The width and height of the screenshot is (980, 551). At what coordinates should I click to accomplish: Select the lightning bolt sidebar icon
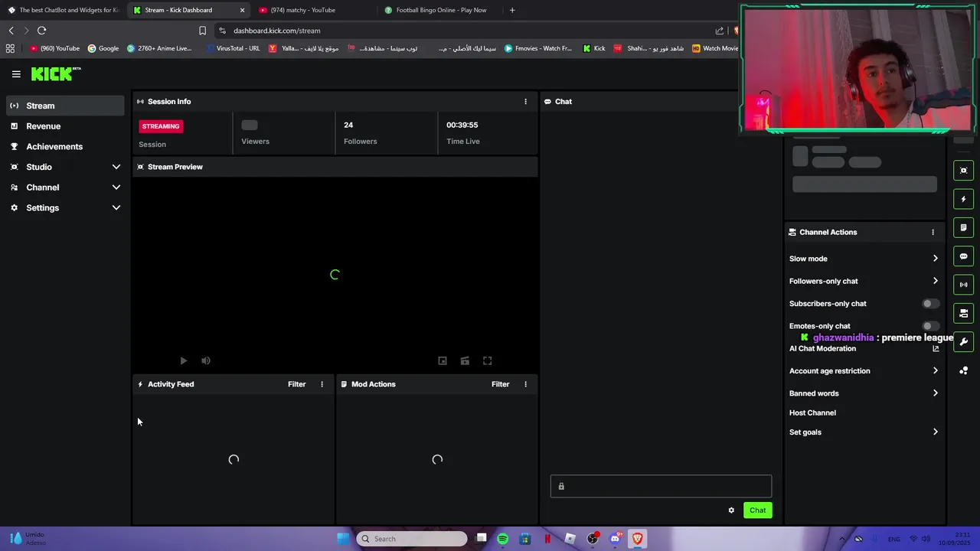coord(964,199)
